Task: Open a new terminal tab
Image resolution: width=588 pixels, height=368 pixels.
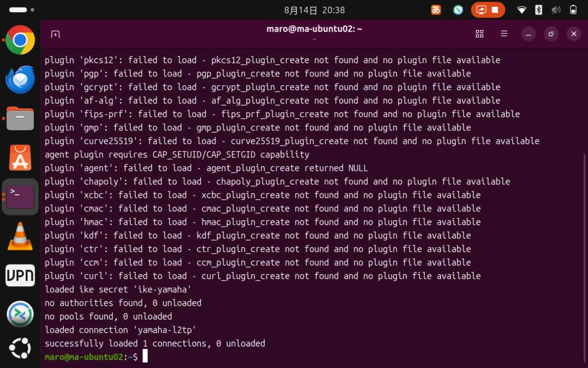Action: 56,34
